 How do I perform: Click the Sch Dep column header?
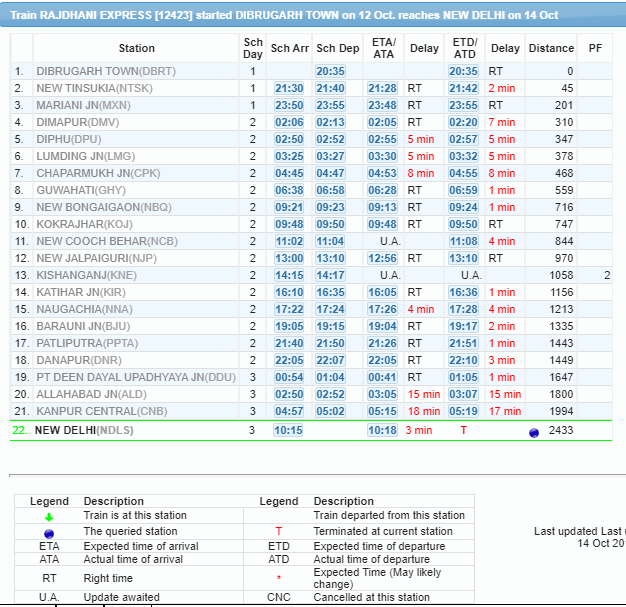tap(338, 48)
